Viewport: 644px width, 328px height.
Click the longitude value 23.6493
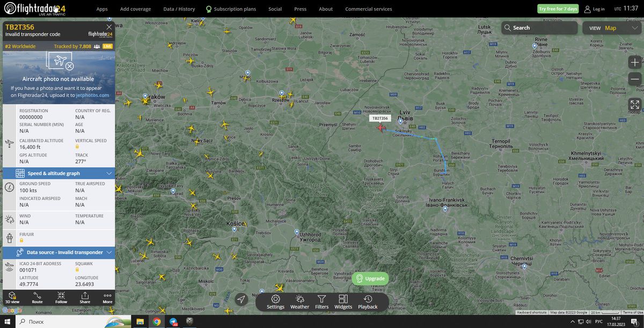[x=85, y=284]
